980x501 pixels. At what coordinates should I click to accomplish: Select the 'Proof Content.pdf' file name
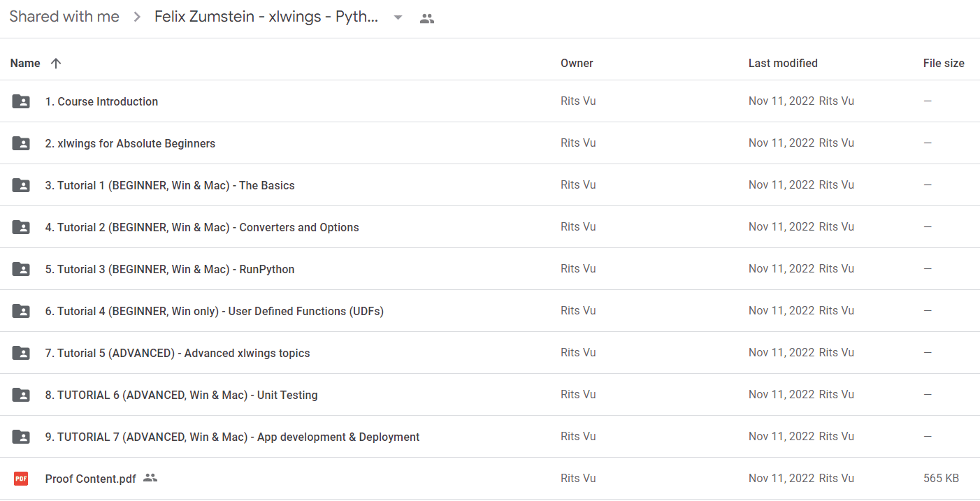[x=91, y=479]
